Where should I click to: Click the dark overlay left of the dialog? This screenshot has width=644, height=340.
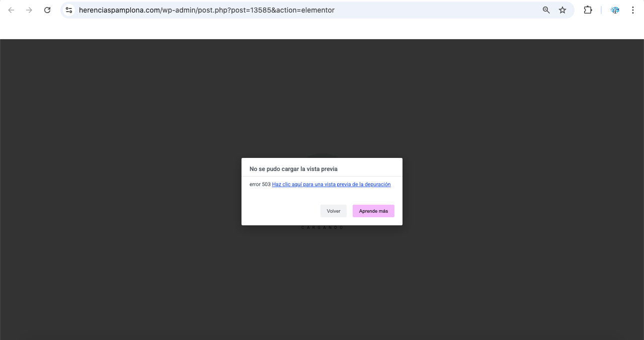click(121, 191)
